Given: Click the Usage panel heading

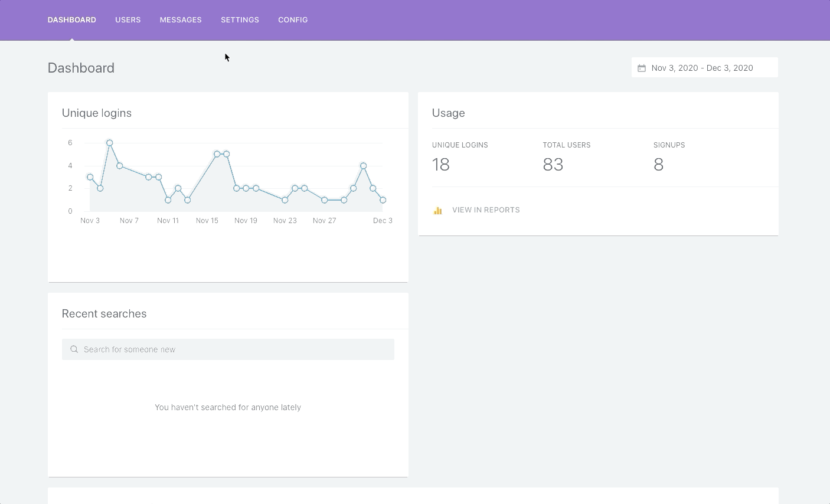Looking at the screenshot, I should point(449,113).
